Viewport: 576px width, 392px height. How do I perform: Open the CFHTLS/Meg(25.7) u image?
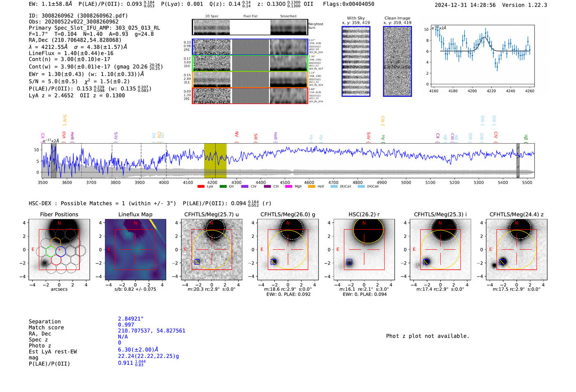(x=211, y=249)
